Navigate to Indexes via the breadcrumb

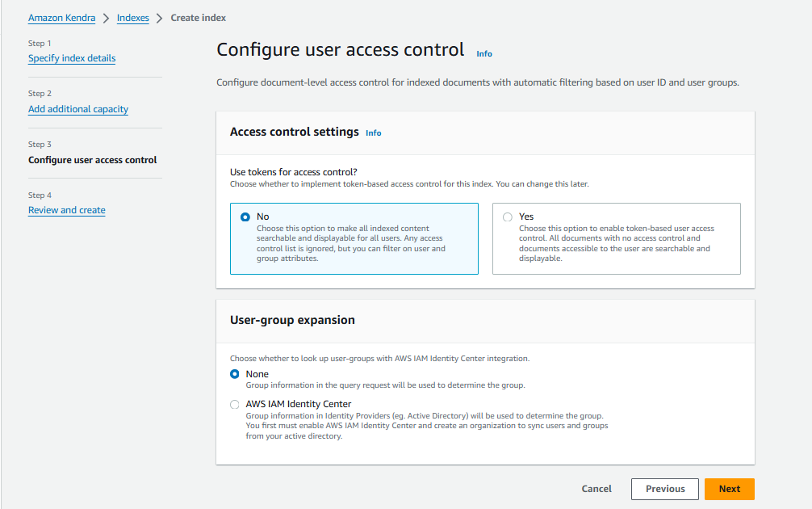pyautogui.click(x=132, y=17)
